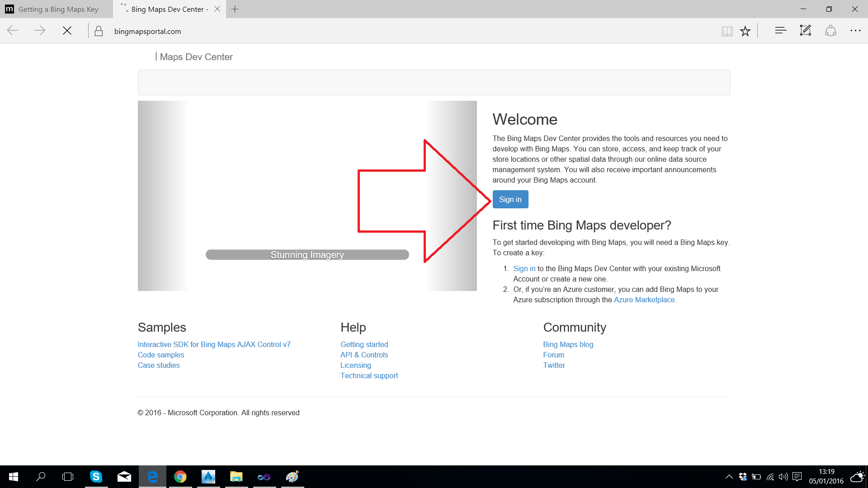Minimize the Edge browser window
Screen dimensions: 868x488
pyautogui.click(x=803, y=9)
